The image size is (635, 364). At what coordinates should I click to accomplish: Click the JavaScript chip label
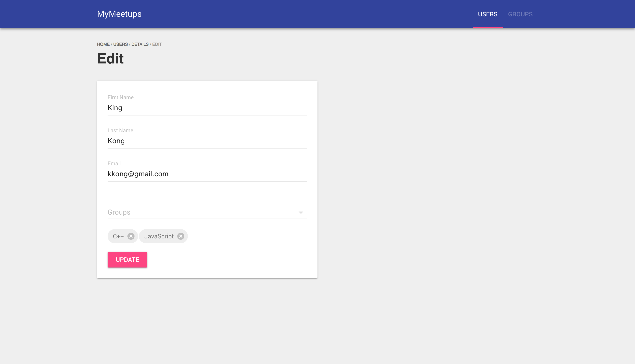(159, 236)
